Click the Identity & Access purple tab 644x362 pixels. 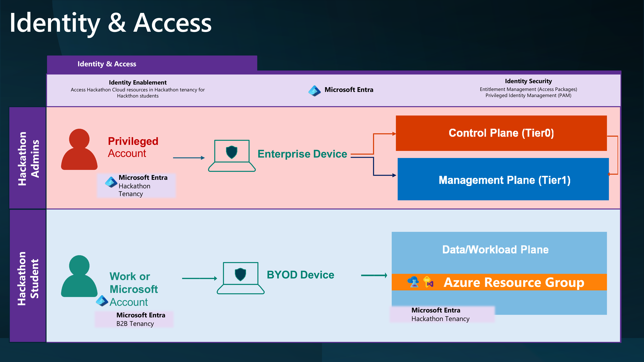tap(152, 64)
